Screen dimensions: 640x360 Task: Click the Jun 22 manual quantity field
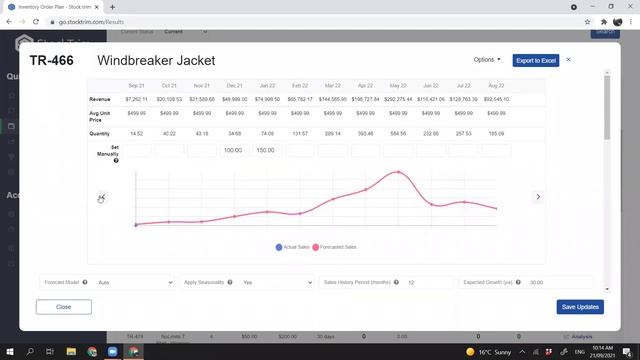pyautogui.click(x=431, y=150)
